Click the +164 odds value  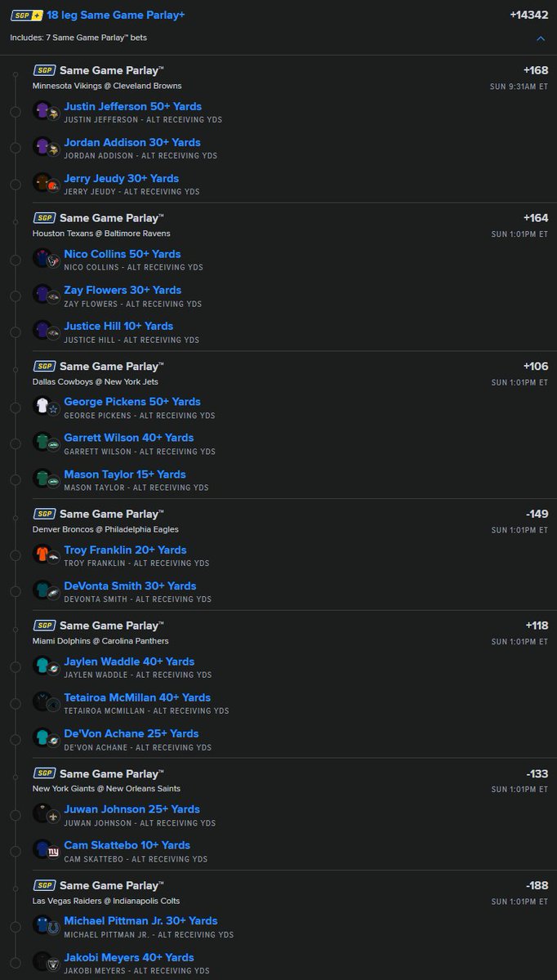536,218
